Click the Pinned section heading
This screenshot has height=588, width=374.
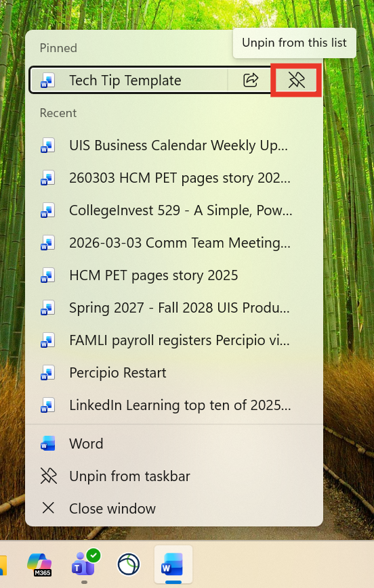point(58,48)
